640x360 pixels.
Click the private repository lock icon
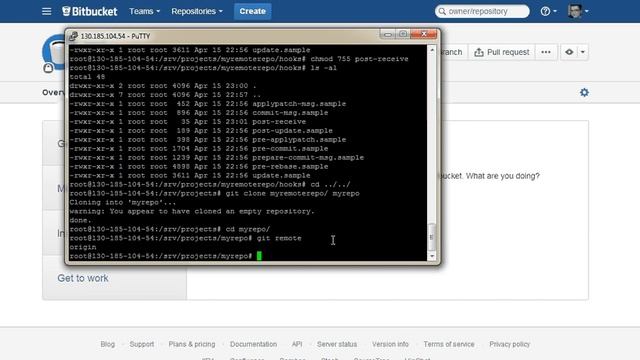coord(48,68)
